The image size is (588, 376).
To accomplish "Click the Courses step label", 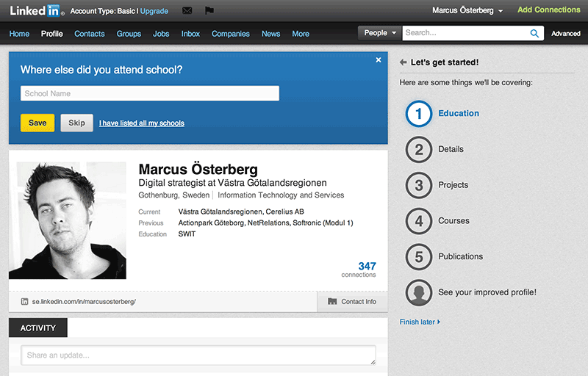I will pyautogui.click(x=453, y=221).
